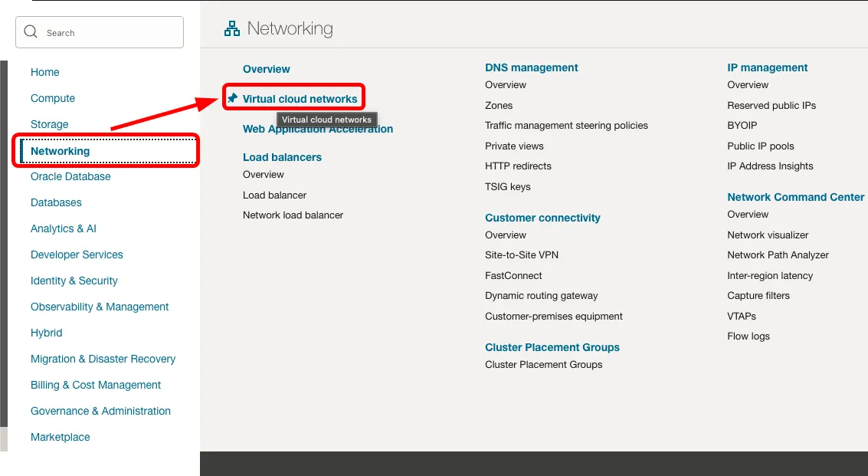Open Network Path Analyzer
This screenshot has width=868, height=476.
778,255
